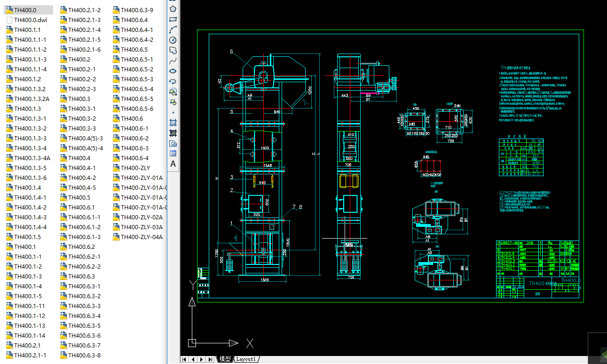This screenshot has width=607, height=364.
Task: Click the Insert Block tool
Action: click(173, 92)
